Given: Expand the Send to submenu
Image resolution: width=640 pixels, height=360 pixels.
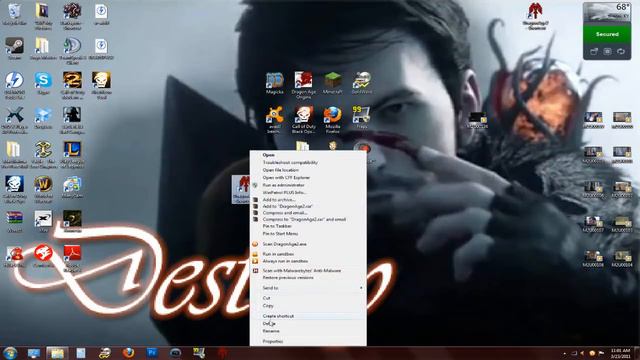Looking at the screenshot, I should [308, 288].
